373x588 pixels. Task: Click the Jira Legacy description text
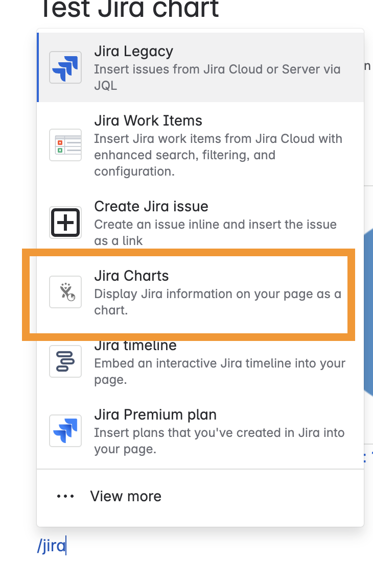coord(217,77)
